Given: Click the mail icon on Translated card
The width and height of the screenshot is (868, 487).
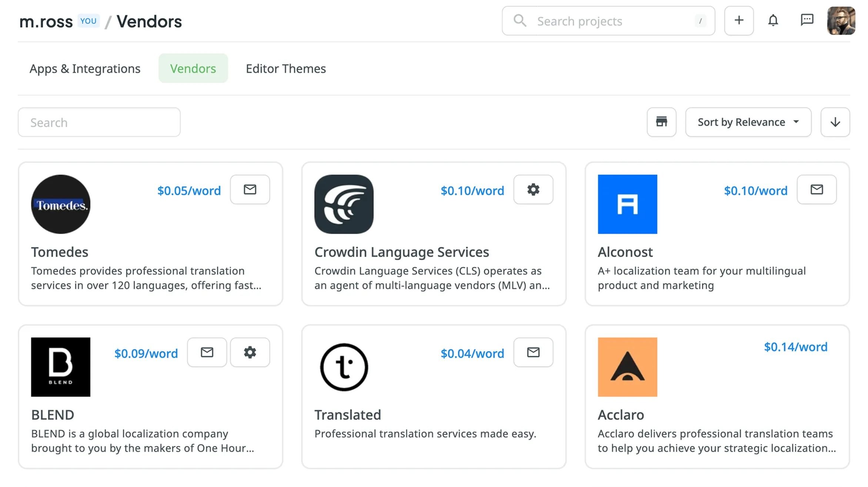Looking at the screenshot, I should pos(533,352).
